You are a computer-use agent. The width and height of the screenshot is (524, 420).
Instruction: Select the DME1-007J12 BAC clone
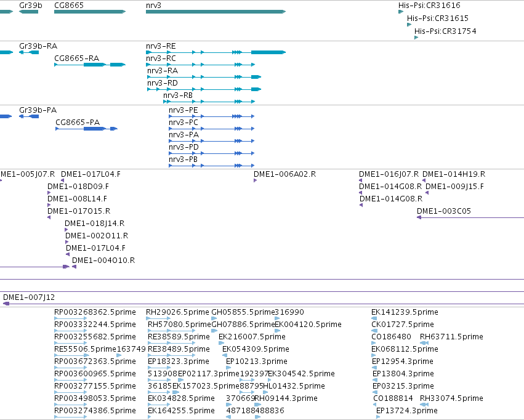pyautogui.click(x=29, y=297)
